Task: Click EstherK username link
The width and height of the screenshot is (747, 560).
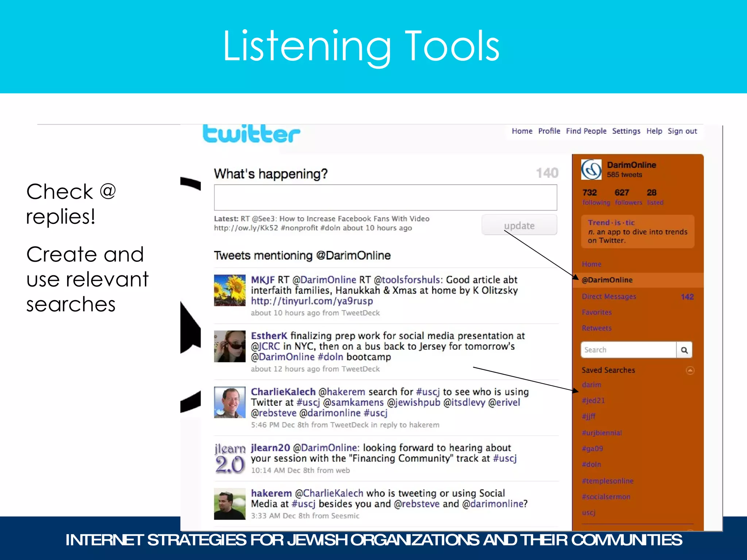Action: pos(269,336)
